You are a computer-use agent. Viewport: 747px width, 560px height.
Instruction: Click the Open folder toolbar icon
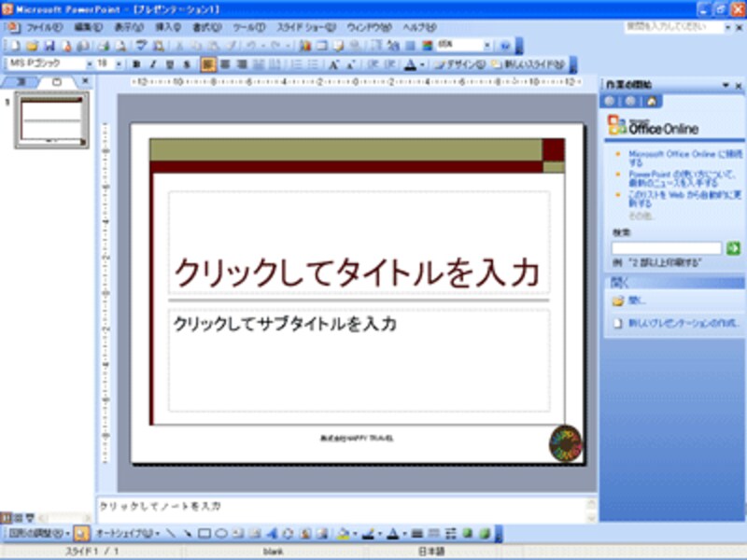pos(32,46)
